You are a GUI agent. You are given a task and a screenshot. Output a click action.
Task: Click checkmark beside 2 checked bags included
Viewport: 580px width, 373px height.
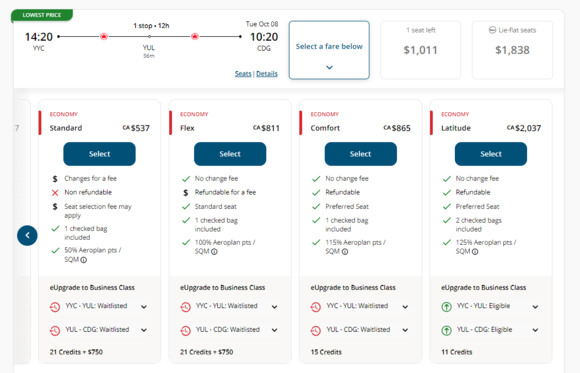coord(447,221)
